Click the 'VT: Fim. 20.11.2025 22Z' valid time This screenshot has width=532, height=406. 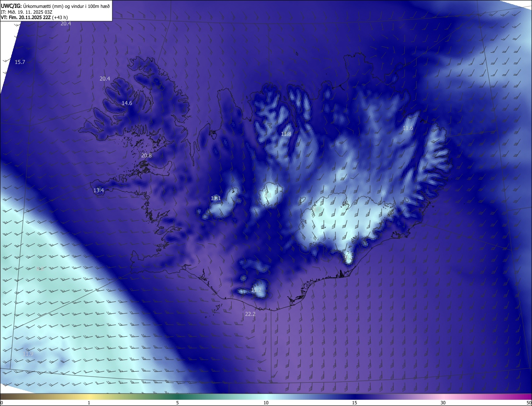[x=26, y=17]
